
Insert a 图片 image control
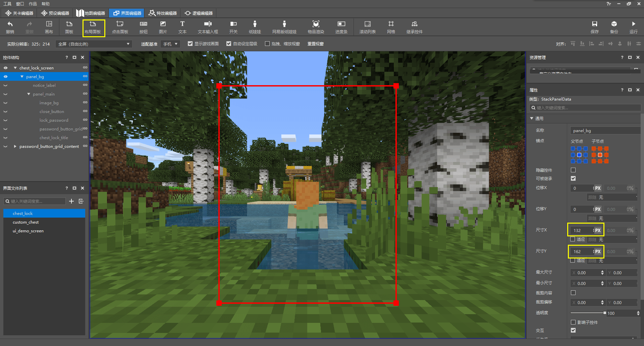tap(163, 27)
